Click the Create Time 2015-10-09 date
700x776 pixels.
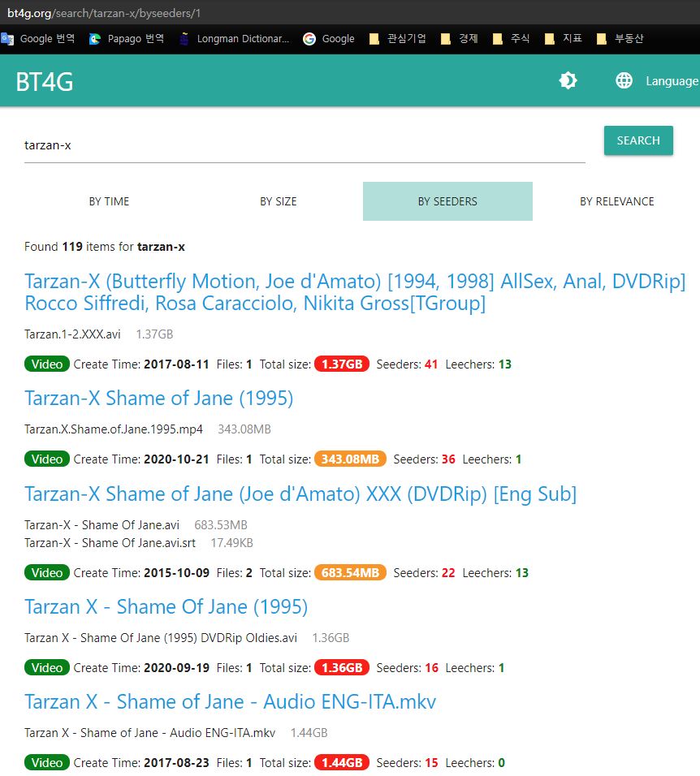point(176,572)
